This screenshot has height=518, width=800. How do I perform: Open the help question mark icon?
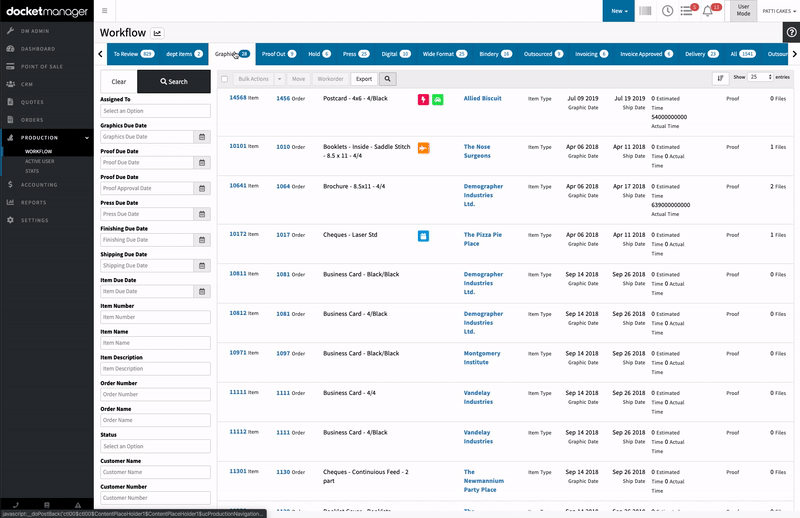pyautogui.click(x=791, y=32)
